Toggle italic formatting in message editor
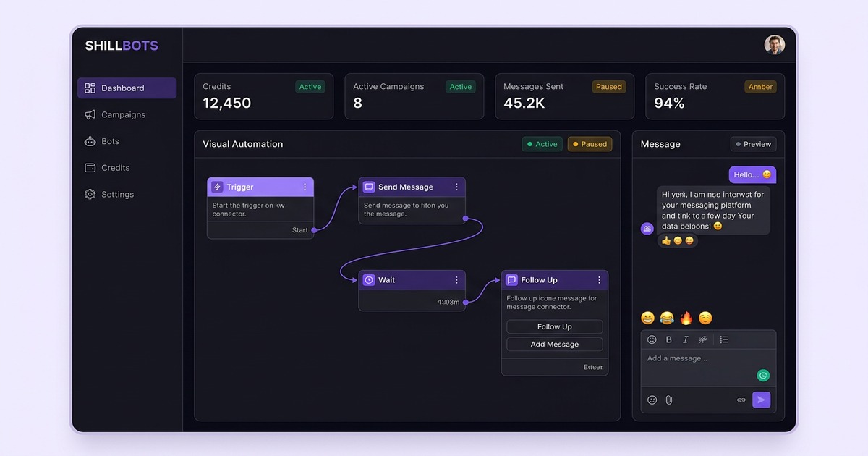This screenshot has width=868, height=456. click(x=685, y=339)
